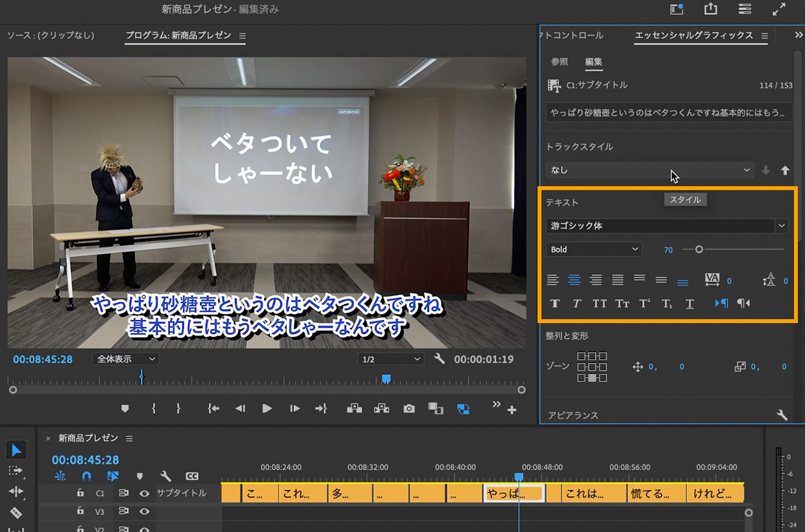Go to Out point
The width and height of the screenshot is (805, 532).
point(321,409)
